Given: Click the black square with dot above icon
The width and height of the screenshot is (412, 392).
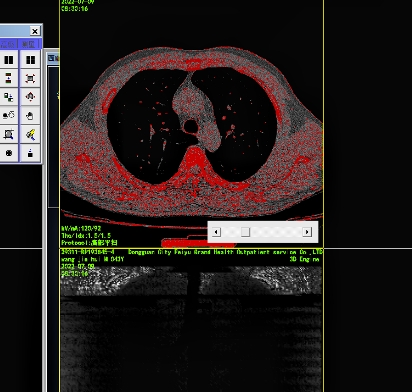Looking at the screenshot, I should (30, 153).
